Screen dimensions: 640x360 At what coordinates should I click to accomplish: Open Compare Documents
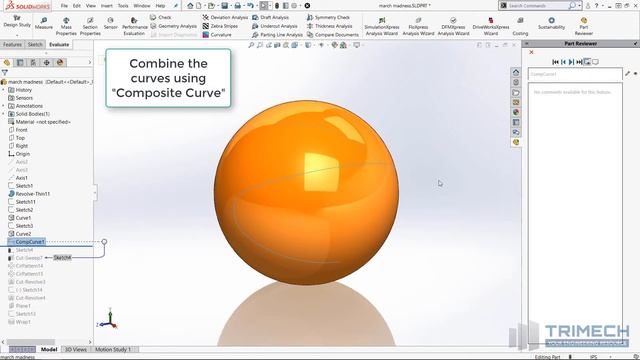pyautogui.click(x=333, y=35)
